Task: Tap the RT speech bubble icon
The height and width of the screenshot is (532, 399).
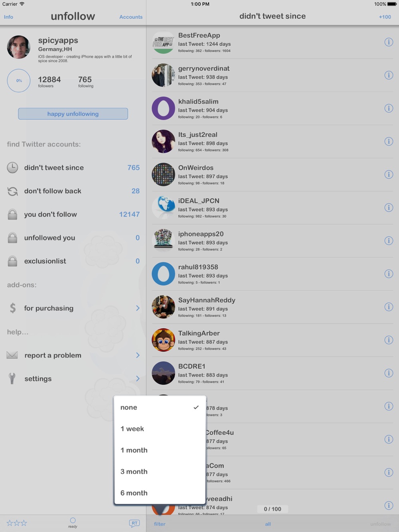Action: [134, 523]
